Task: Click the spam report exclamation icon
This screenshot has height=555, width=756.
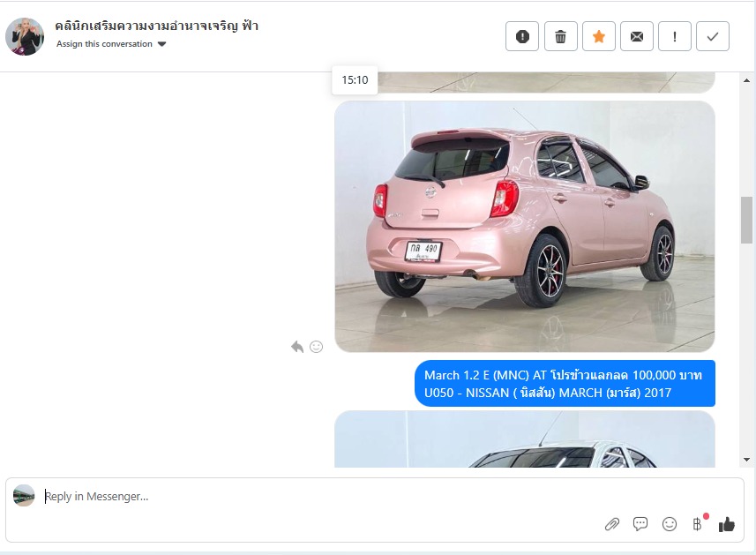Action: pyautogui.click(x=522, y=36)
